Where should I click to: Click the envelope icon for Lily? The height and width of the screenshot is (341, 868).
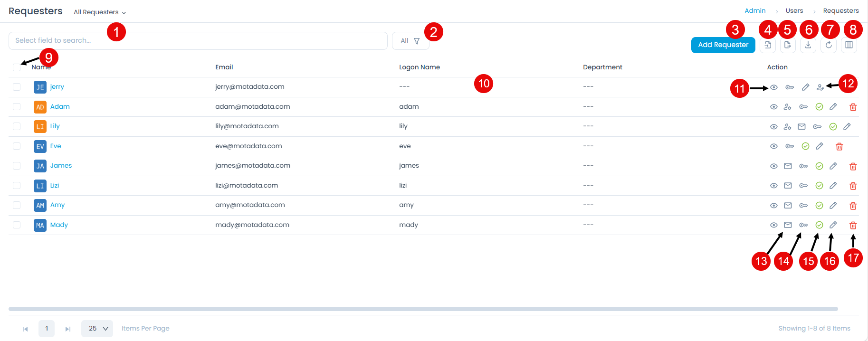coord(801,127)
